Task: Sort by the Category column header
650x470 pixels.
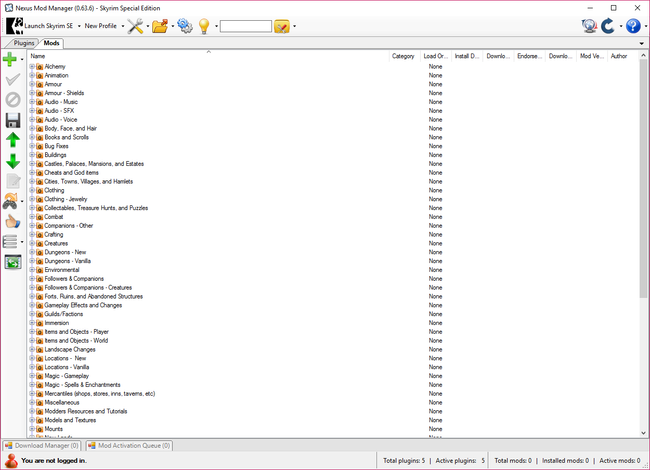Action: click(x=403, y=56)
